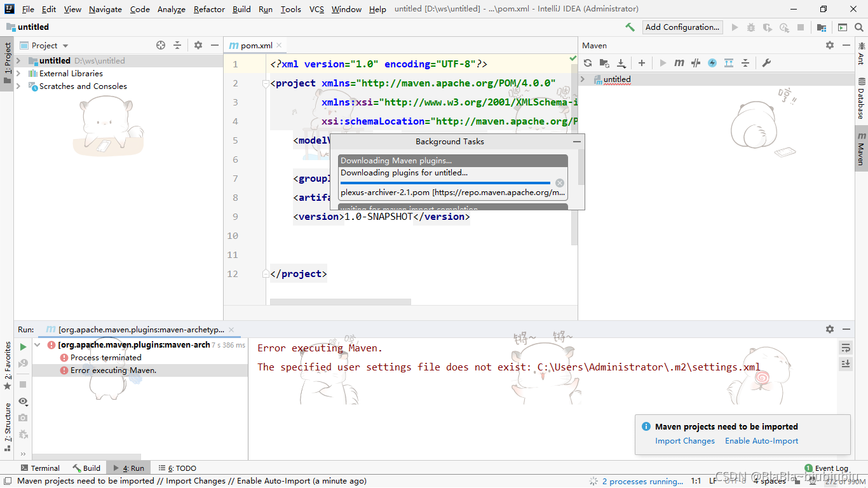Viewport: 868px width, 488px height.
Task: Click Locate file crosshair icon in Project panel
Action: coord(161,45)
